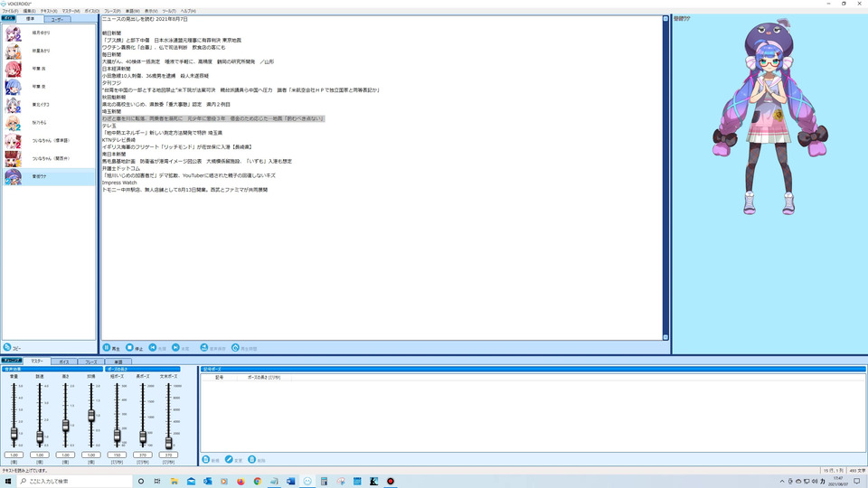Click the 文末ポーズ slider handle
868x488 pixels.
click(x=168, y=442)
